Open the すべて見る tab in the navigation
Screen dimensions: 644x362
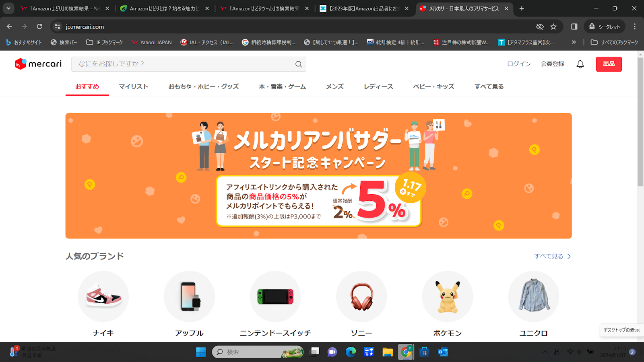[489, 86]
